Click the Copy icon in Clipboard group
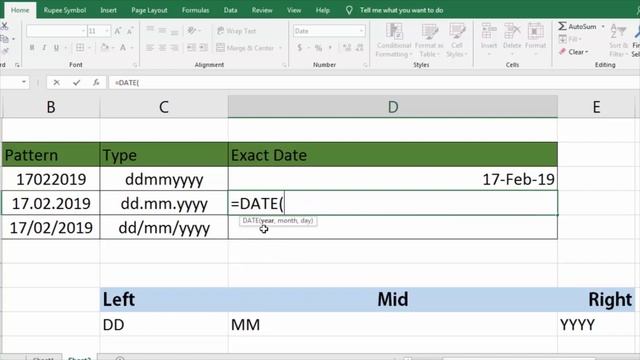Screen dimensions: 640x360 [4, 39]
